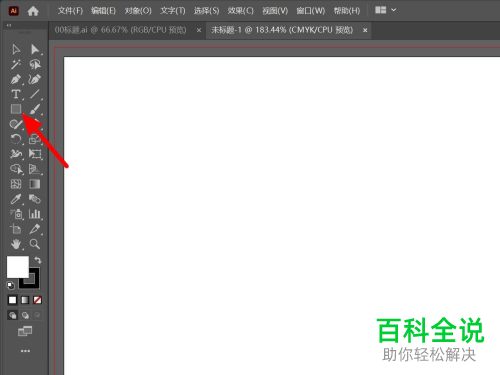Click the white Fill color box
500x375 pixels.
click(x=18, y=267)
